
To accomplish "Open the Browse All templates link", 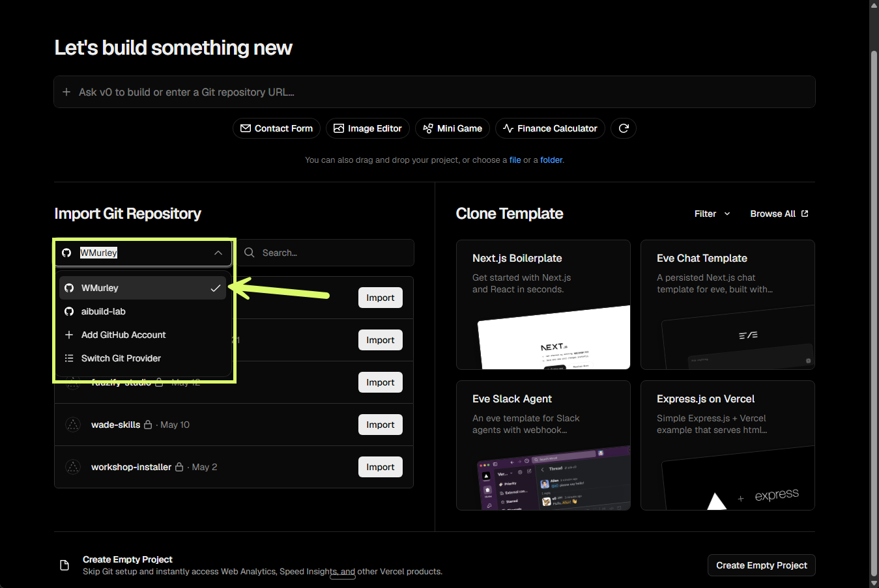I will 779,214.
